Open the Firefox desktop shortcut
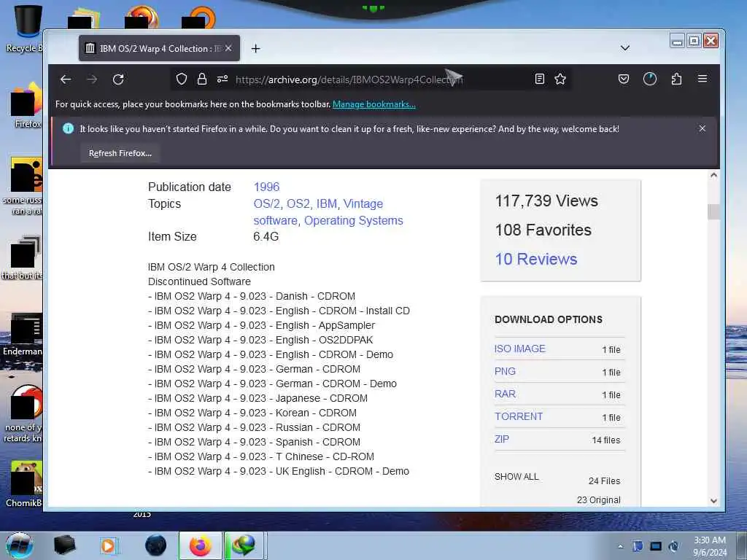Image resolution: width=747 pixels, height=560 pixels. pyautogui.click(x=26, y=106)
